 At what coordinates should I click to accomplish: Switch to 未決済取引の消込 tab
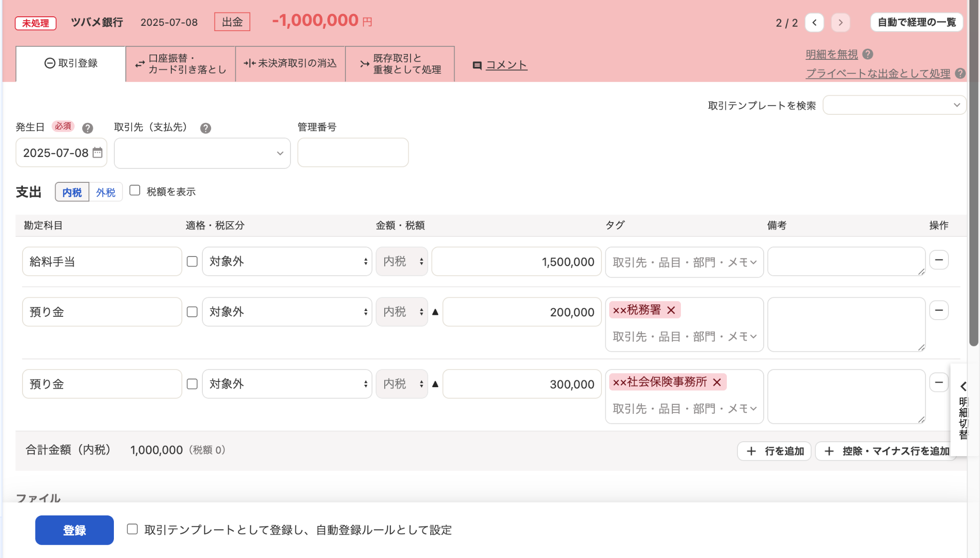tap(290, 64)
